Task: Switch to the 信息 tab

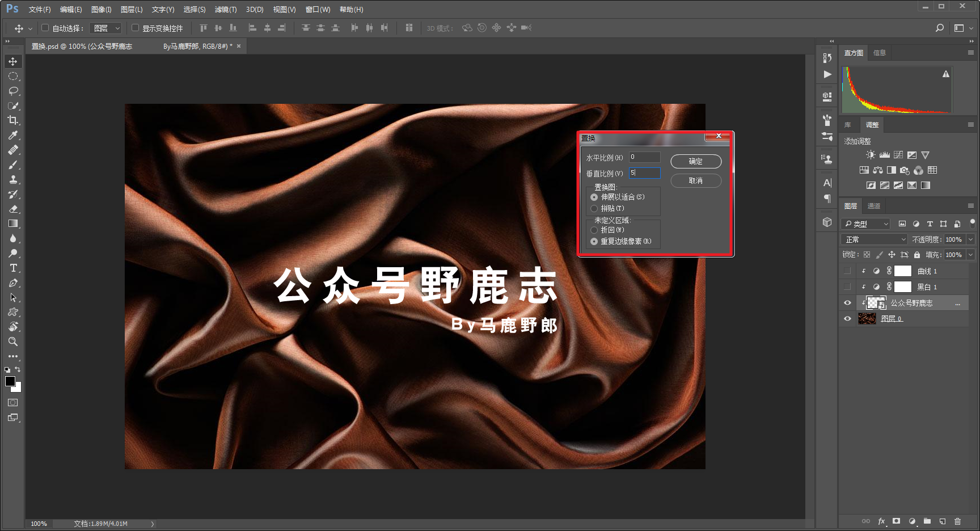Action: tap(880, 53)
